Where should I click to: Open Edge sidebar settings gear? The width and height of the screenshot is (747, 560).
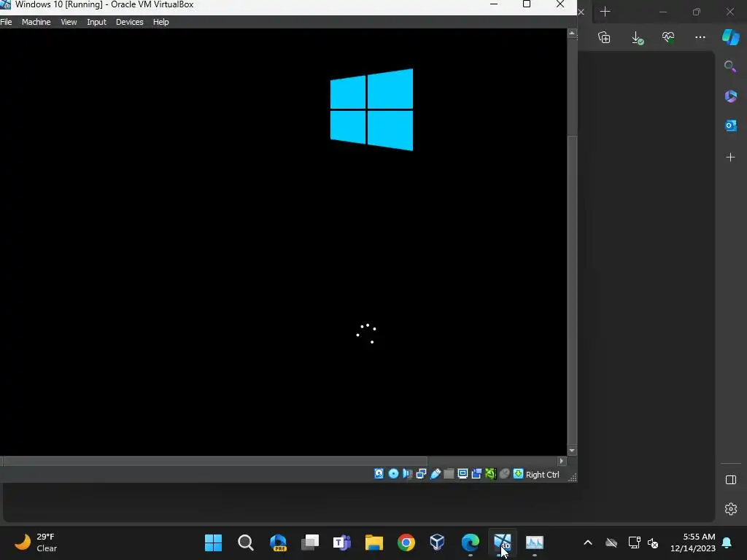(731, 509)
